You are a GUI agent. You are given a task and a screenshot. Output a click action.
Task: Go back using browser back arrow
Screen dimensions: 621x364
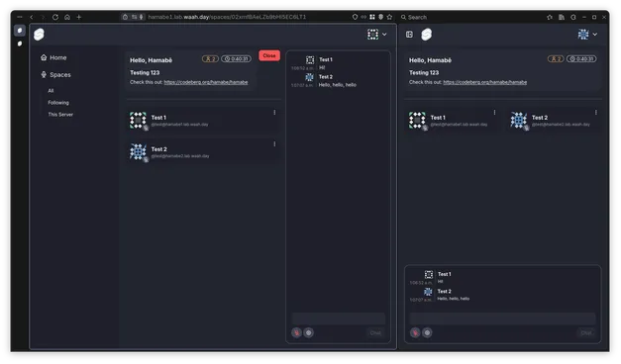(32, 17)
